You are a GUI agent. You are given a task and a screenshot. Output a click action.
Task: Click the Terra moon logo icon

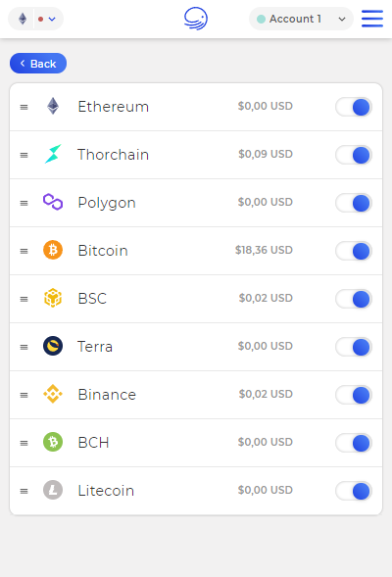(53, 346)
